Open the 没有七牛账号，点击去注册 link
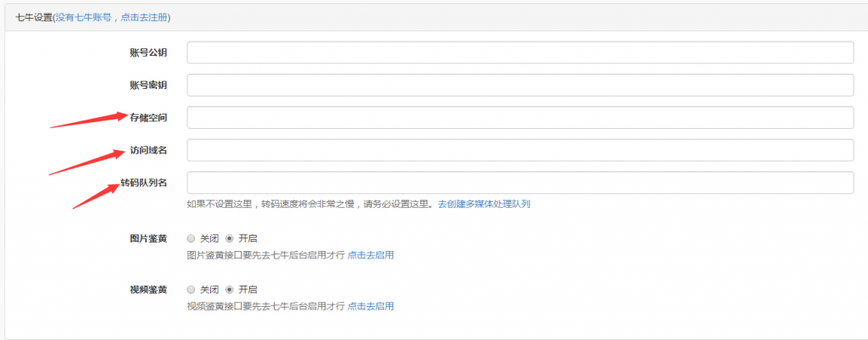Image resolution: width=868 pixels, height=340 pixels. 111,18
